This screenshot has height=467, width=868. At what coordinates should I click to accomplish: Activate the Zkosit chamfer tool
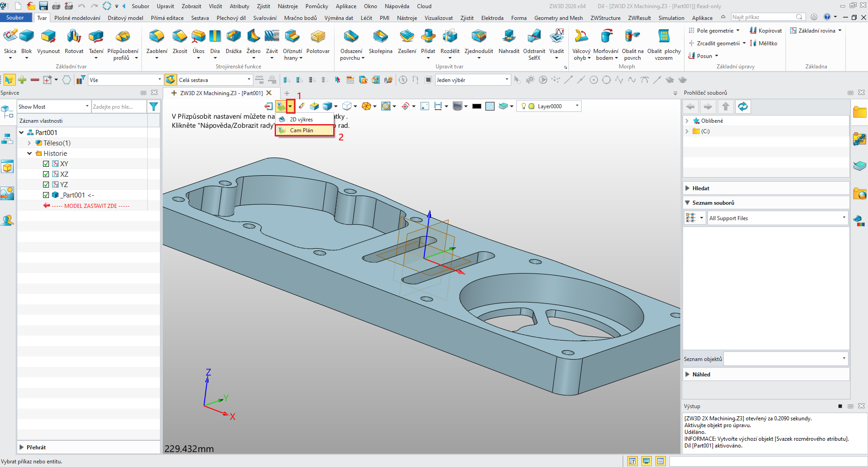(180, 42)
